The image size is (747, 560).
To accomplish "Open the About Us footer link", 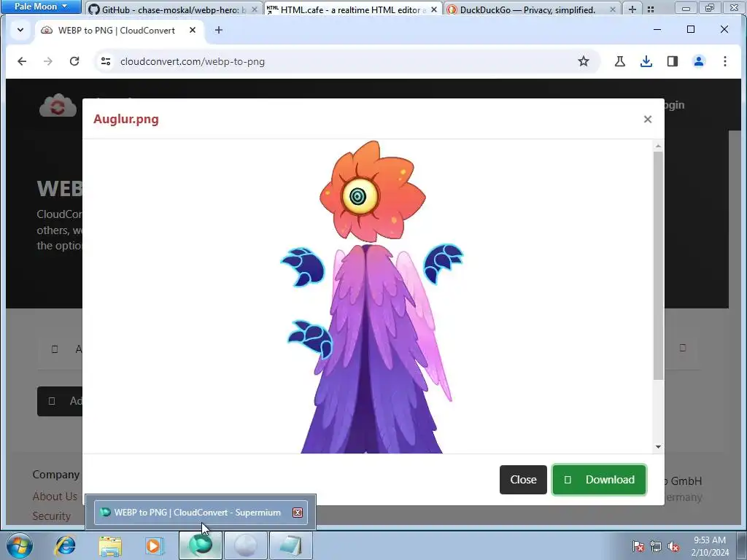I will (x=55, y=496).
